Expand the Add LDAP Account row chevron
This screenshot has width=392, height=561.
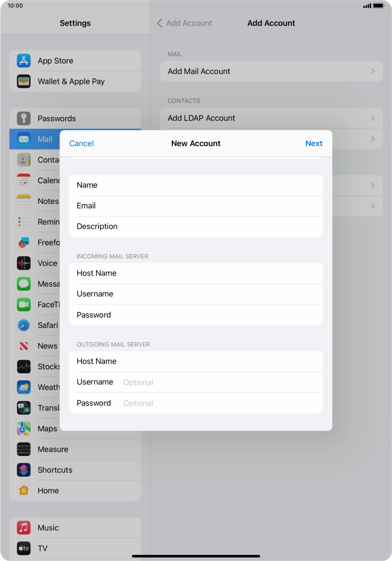point(372,118)
